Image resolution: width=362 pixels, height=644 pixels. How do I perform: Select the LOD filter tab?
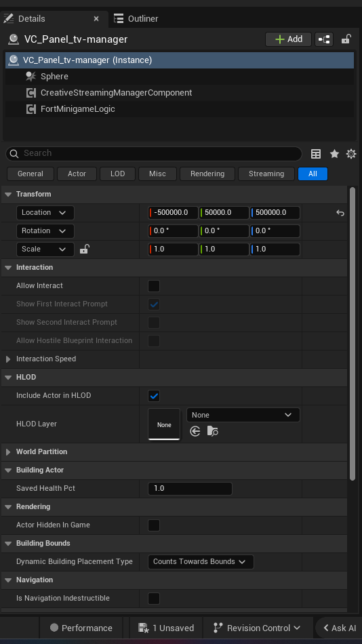coord(117,174)
